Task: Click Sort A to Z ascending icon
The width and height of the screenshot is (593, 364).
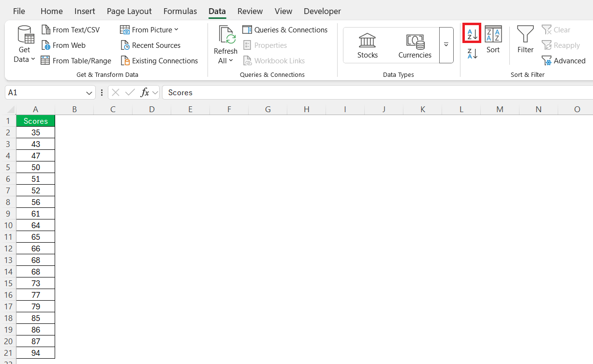Action: pyautogui.click(x=472, y=33)
